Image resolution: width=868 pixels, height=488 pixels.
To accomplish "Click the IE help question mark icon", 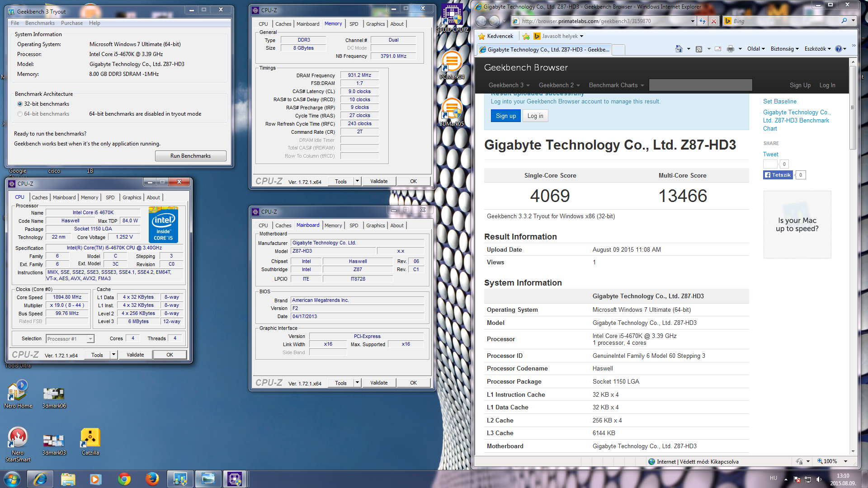I will click(x=839, y=49).
